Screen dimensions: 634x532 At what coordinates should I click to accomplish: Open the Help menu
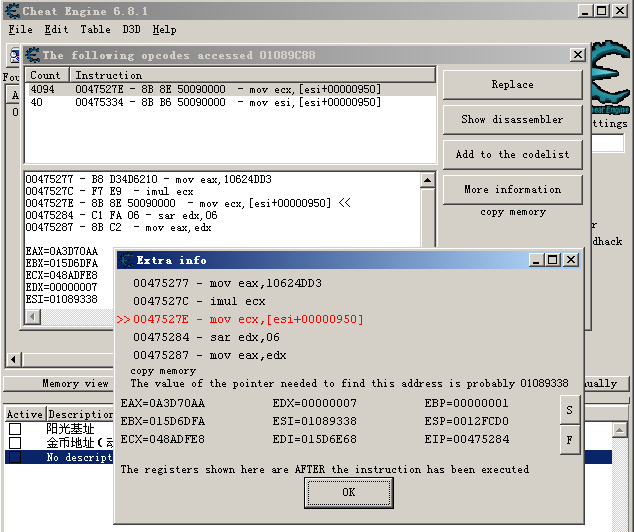164,30
